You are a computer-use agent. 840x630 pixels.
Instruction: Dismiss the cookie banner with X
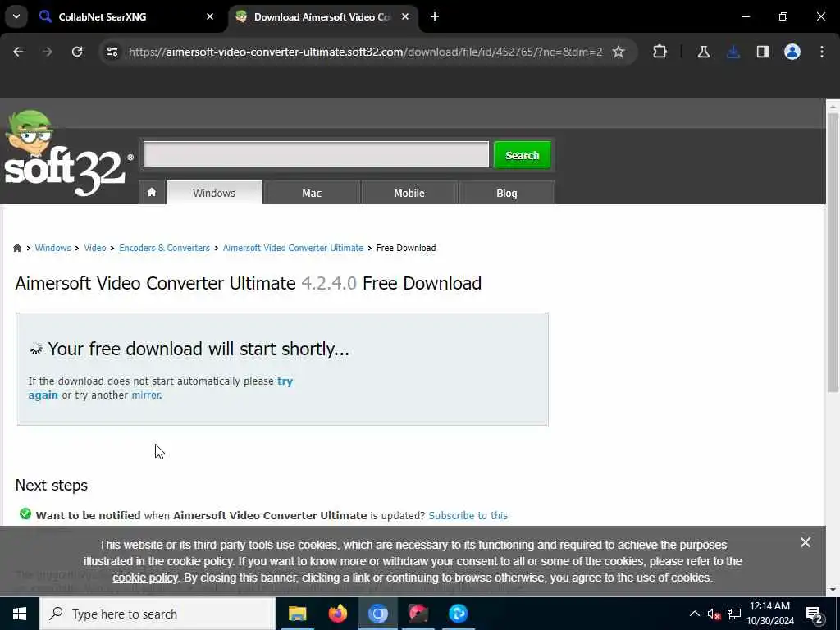click(806, 542)
